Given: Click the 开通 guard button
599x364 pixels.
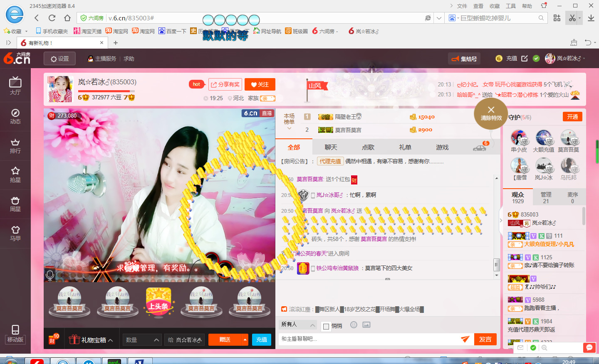Looking at the screenshot, I should pyautogui.click(x=572, y=117).
